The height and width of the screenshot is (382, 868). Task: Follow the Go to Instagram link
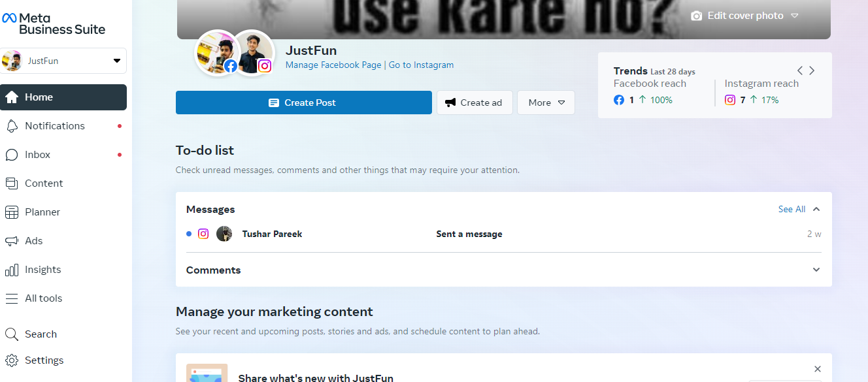pos(421,65)
